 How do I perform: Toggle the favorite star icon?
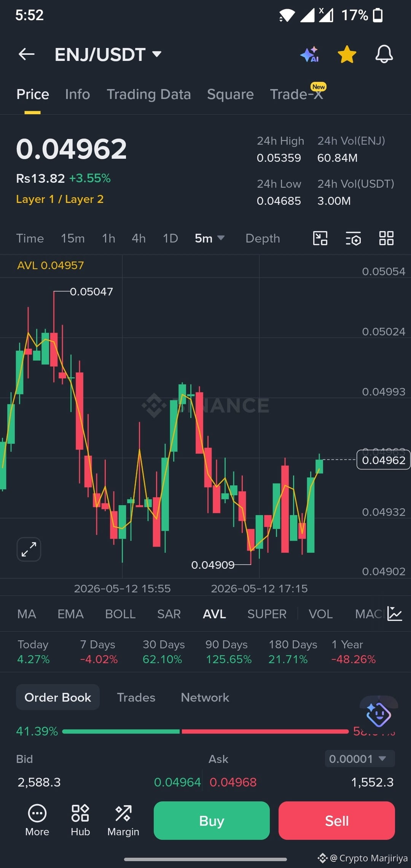pyautogui.click(x=347, y=54)
